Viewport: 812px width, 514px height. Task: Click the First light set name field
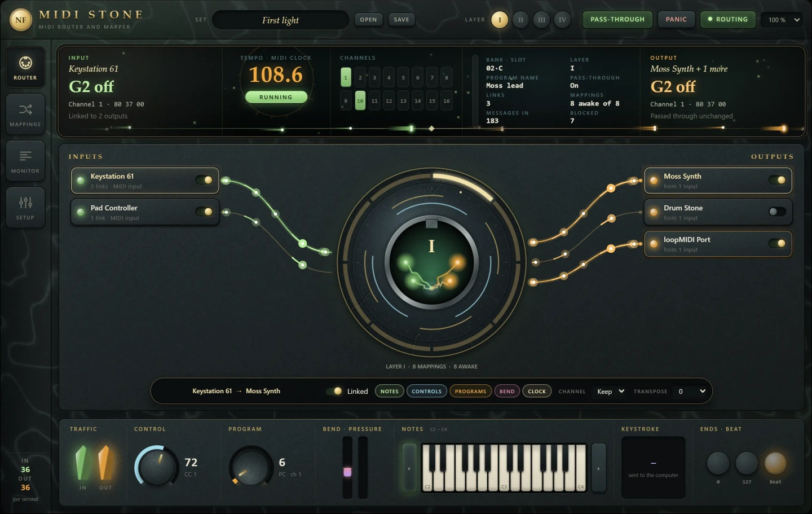coord(280,20)
